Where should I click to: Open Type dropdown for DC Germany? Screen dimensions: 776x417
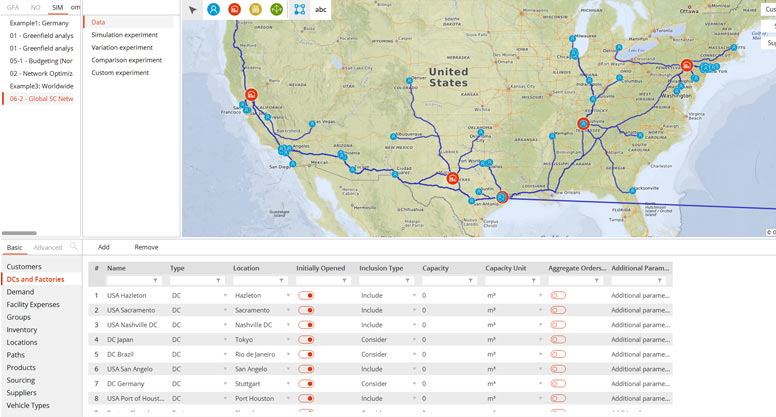[x=225, y=384]
